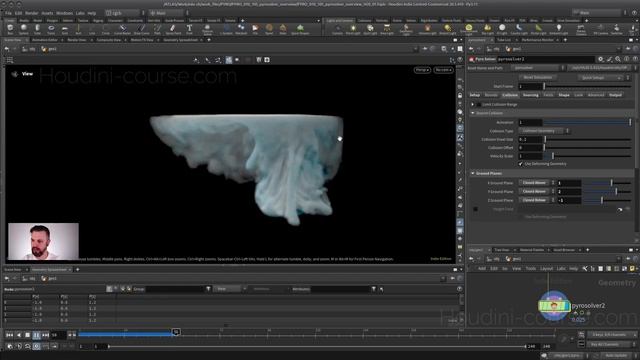
Task: Toggle Use Deforming Geometry checkbox
Action: point(520,164)
